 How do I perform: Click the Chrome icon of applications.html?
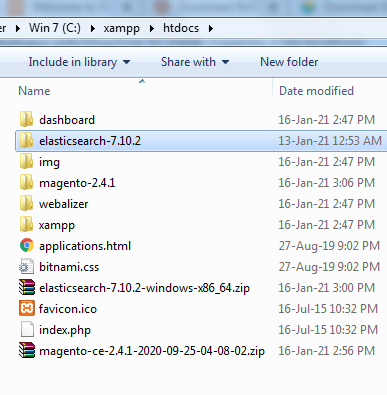pos(27,245)
